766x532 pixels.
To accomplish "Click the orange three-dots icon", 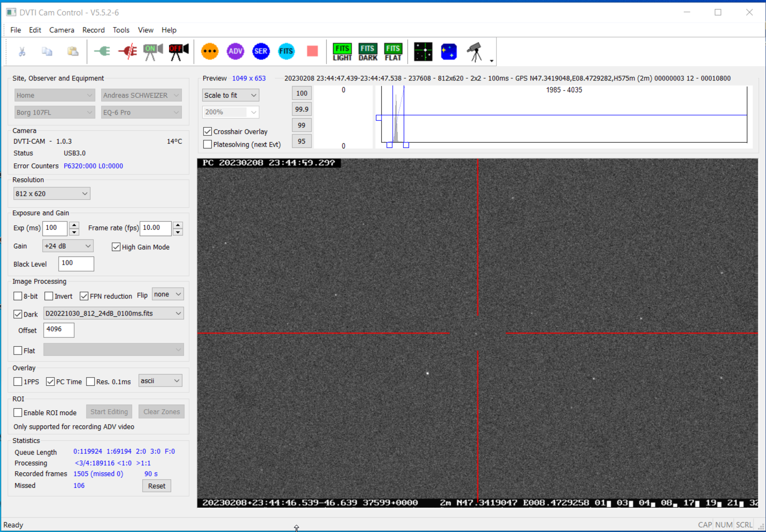I will pos(210,51).
